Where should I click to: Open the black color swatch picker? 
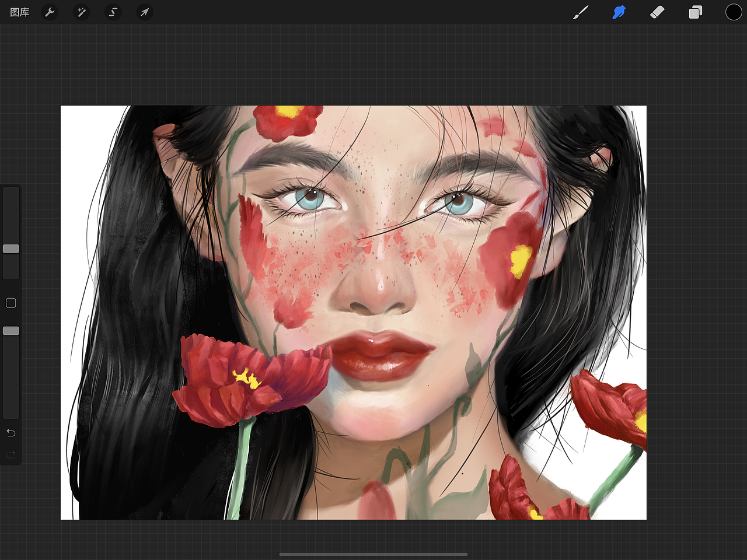click(734, 12)
